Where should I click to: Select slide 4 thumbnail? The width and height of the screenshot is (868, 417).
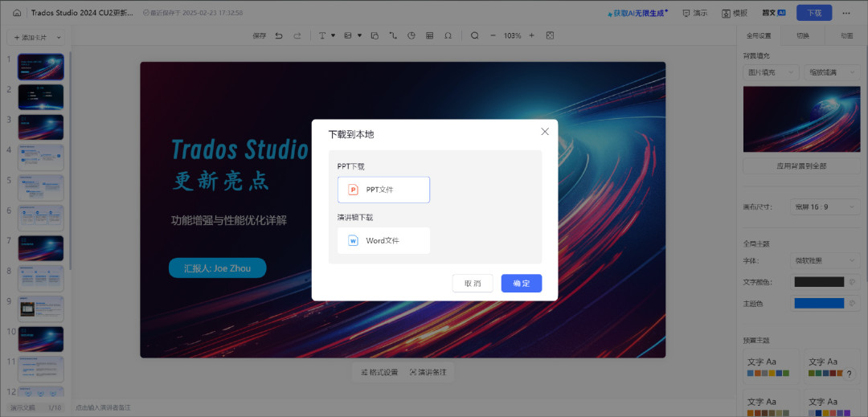point(41,157)
